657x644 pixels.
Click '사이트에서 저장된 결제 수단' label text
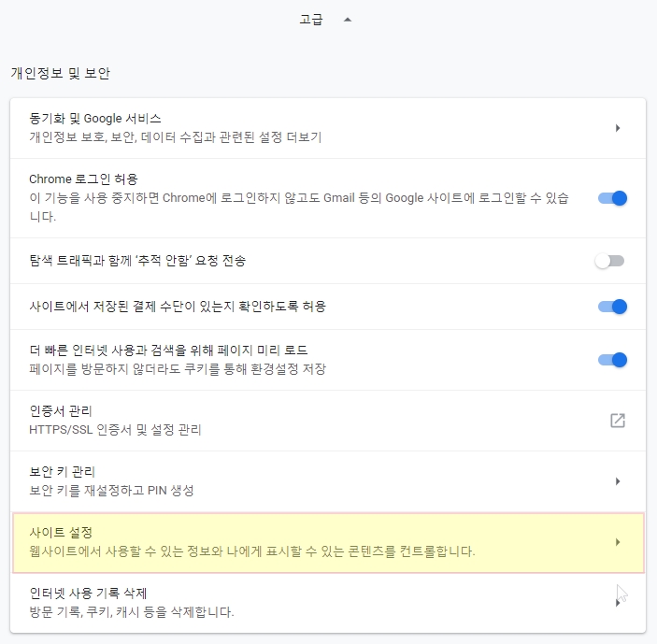(178, 307)
